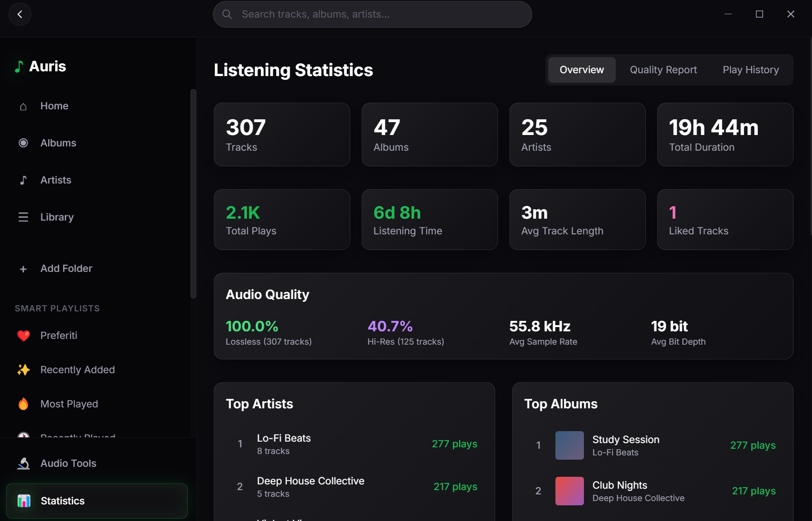Click the back navigation arrow button
The height and width of the screenshot is (521, 812).
click(20, 14)
